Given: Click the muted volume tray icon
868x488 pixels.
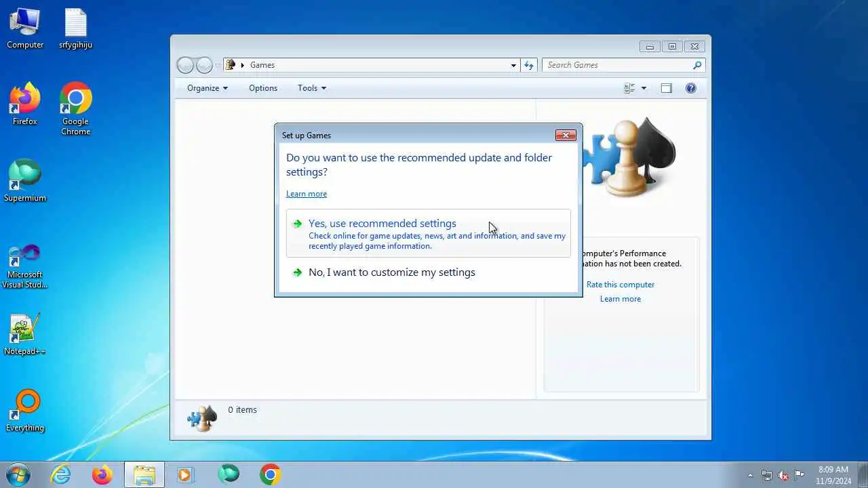Looking at the screenshot, I should 783,475.
